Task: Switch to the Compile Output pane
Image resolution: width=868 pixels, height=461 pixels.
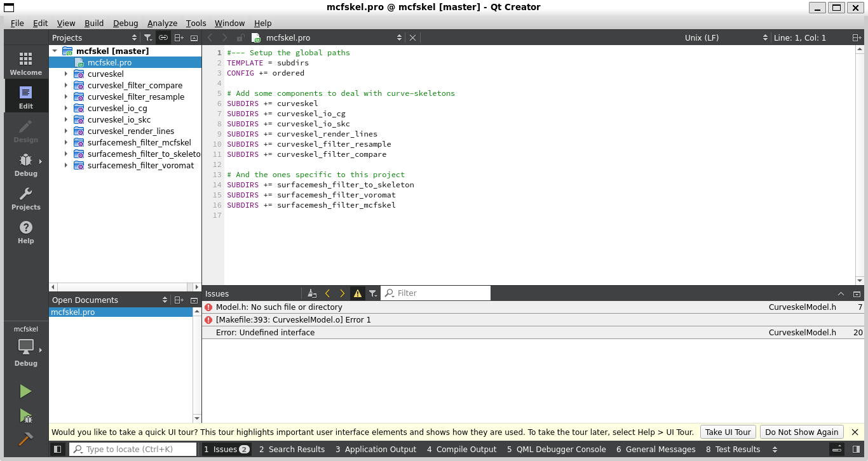Action: (461, 449)
